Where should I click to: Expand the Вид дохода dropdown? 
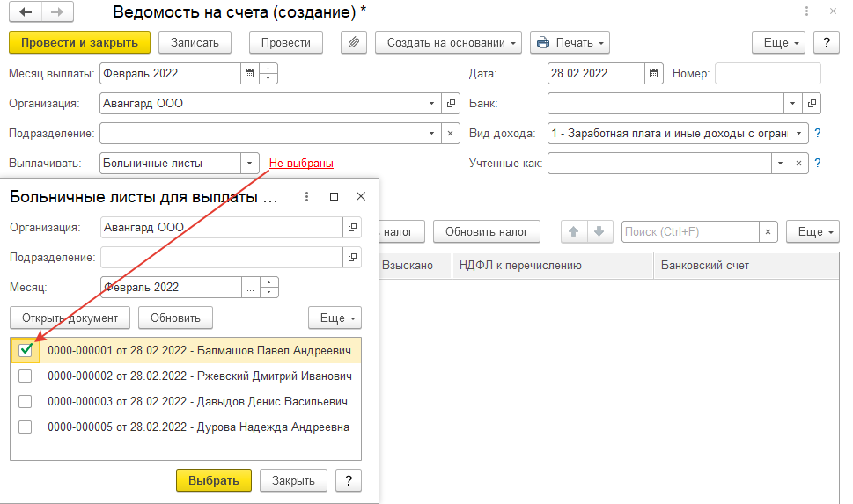(798, 133)
